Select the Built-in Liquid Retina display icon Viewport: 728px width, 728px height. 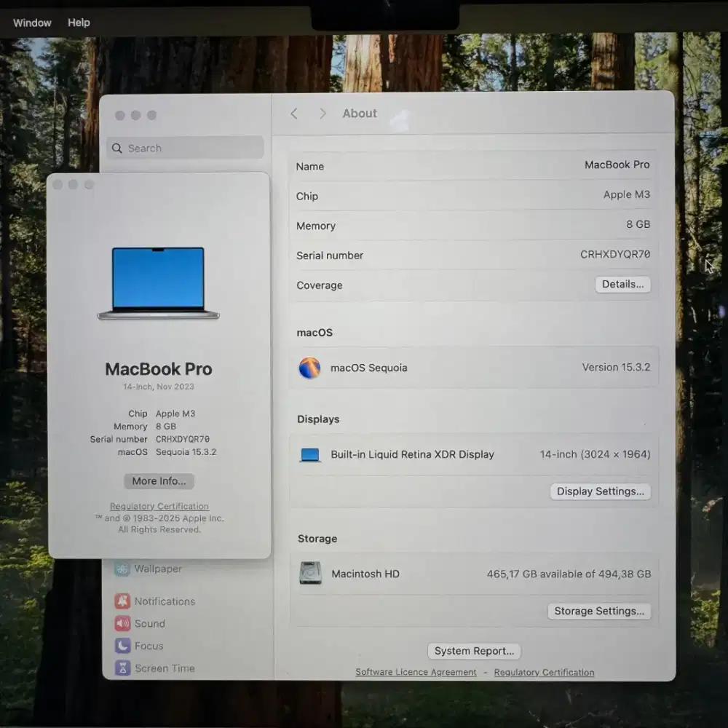coord(310,454)
